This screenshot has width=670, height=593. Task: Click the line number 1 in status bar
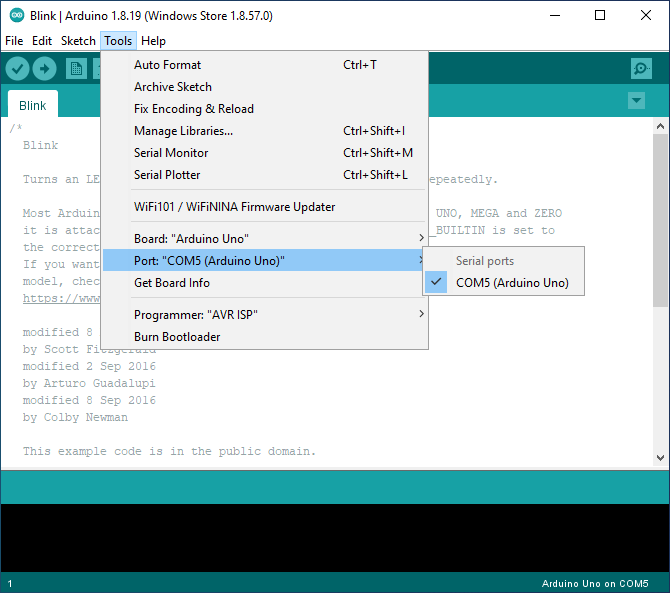9,584
